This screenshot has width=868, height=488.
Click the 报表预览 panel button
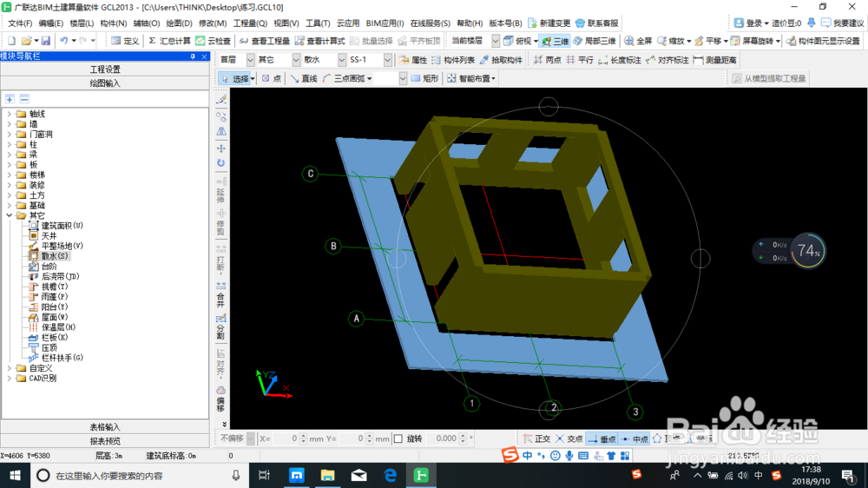coord(105,441)
